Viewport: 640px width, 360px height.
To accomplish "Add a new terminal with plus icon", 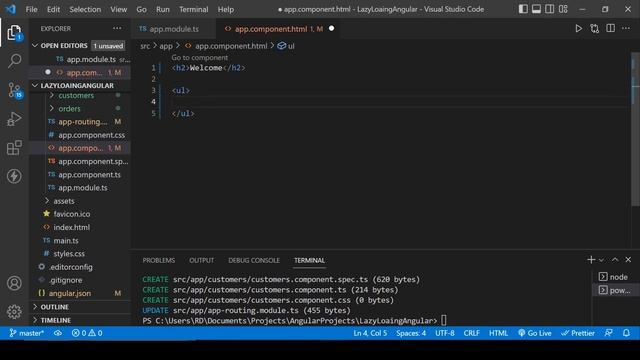I will click(x=591, y=260).
